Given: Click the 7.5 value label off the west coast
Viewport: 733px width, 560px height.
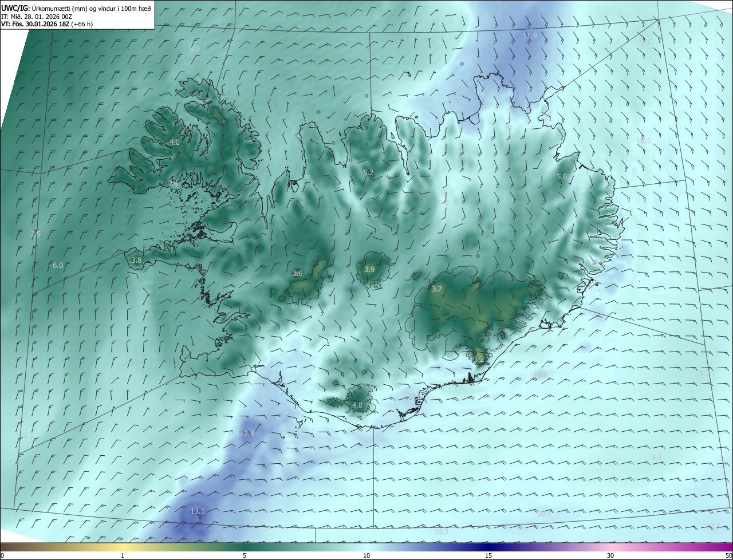Looking at the screenshot, I should tap(36, 234).
